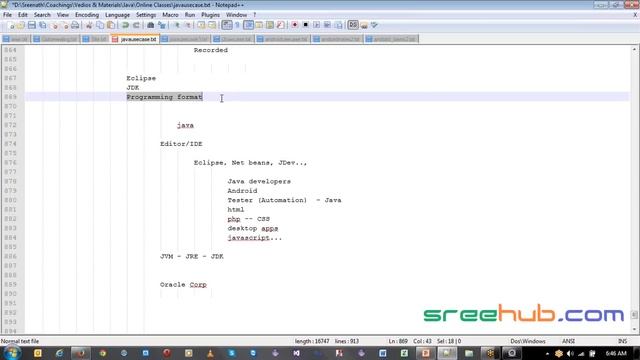The height and width of the screenshot is (360, 640).
Task: Open the Settings menu
Action: 146,15
